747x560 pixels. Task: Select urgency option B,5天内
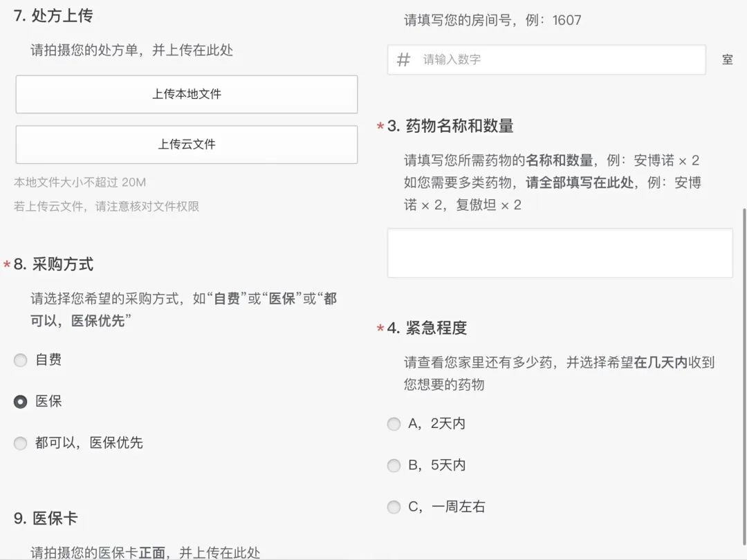click(394, 465)
